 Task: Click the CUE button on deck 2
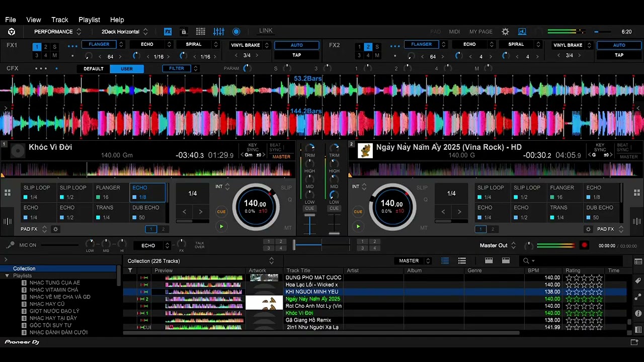click(358, 212)
